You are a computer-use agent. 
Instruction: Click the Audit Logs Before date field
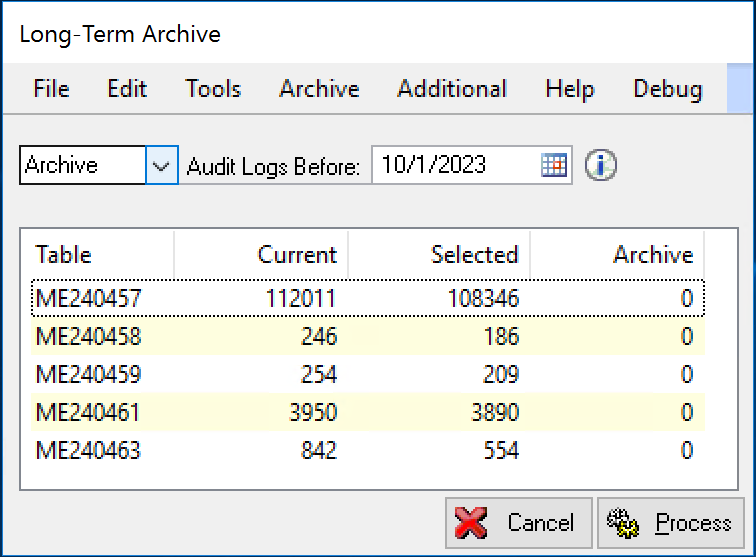pos(455,166)
